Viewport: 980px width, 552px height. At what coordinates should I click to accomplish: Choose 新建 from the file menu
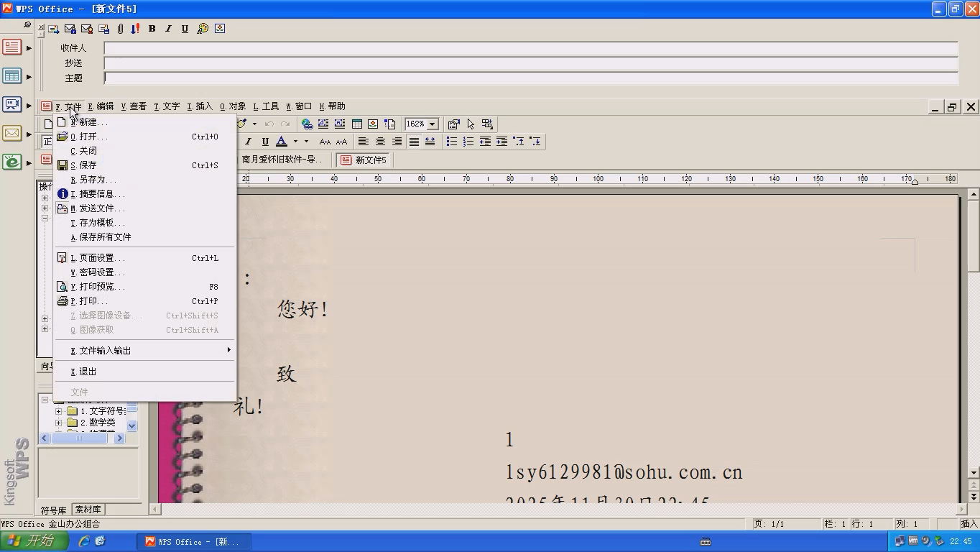[x=145, y=122]
